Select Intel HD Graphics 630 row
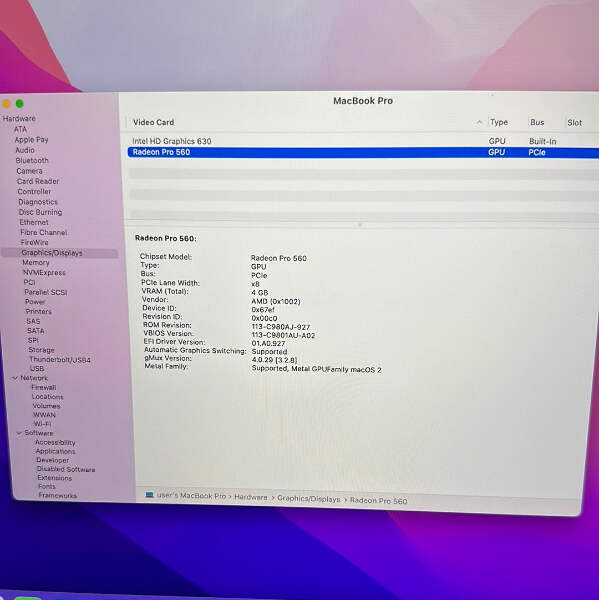599x600 pixels. pos(363,141)
